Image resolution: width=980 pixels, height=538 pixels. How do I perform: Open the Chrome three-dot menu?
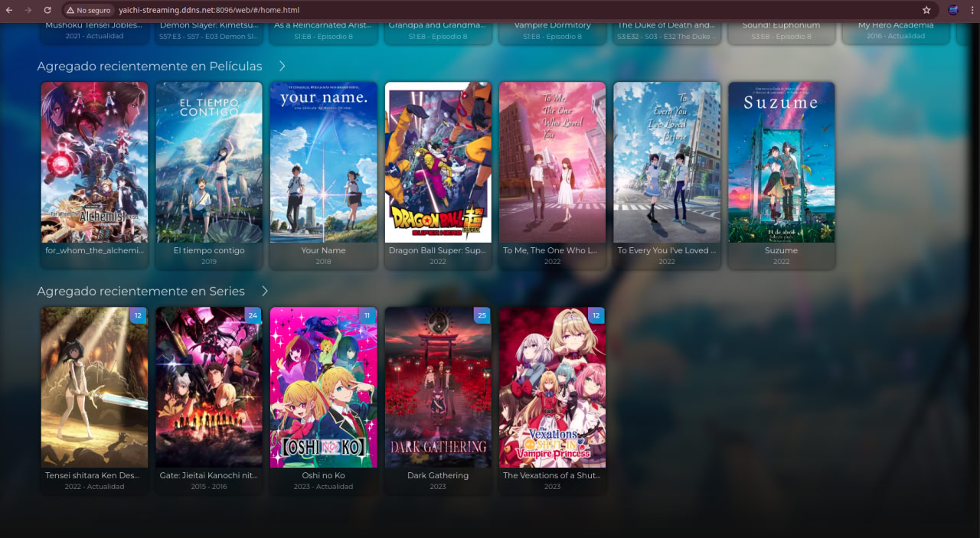[972, 10]
